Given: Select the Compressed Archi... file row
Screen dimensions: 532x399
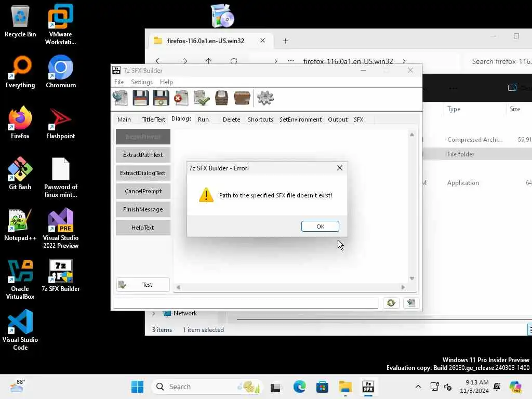Looking at the screenshot, I should [477, 139].
